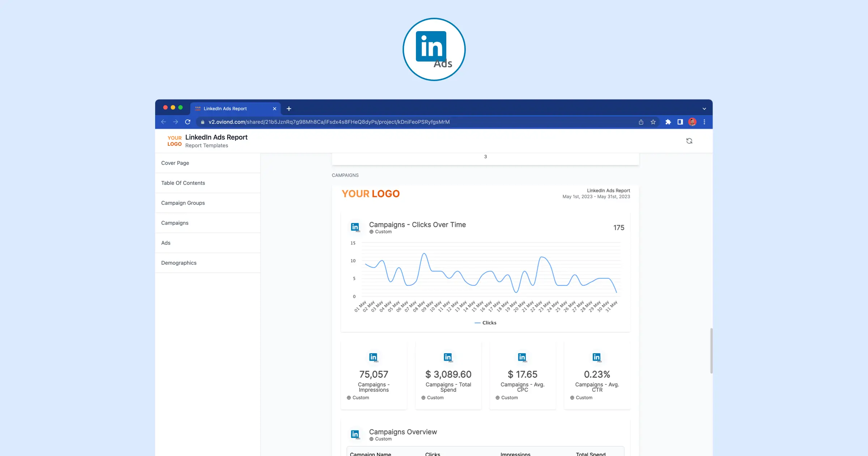Screen dimensions: 868x456
Task: Click the LinkedIn icon beside Campaigns Overview
Action: coord(355,434)
